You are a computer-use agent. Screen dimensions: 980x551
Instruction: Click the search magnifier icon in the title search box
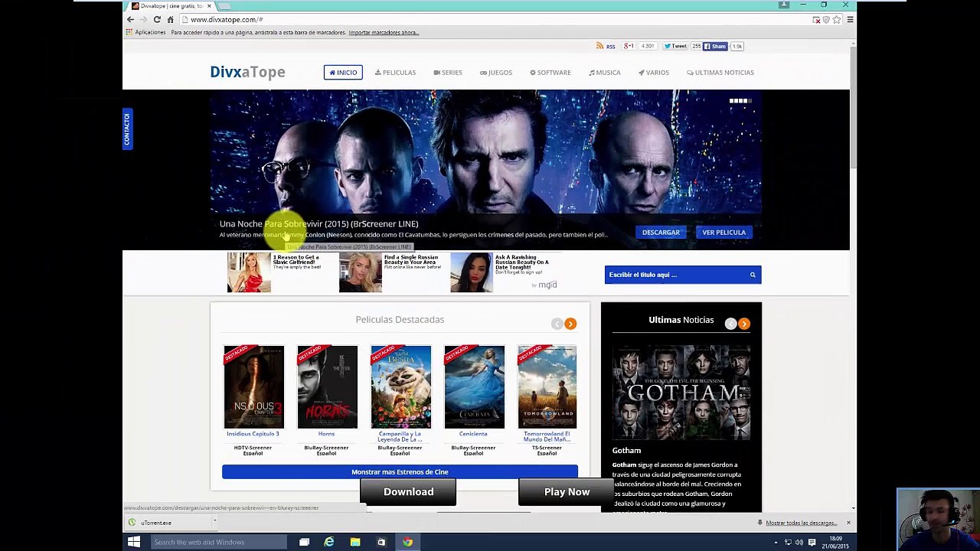753,275
